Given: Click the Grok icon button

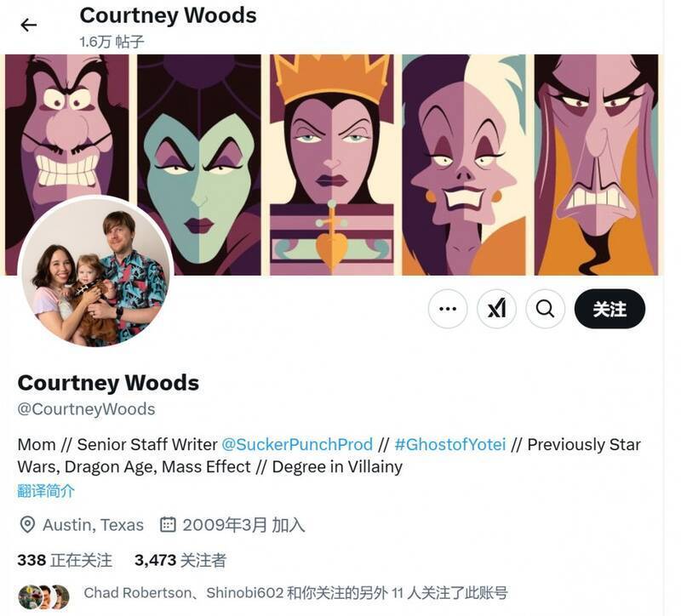Looking at the screenshot, I should [496, 309].
